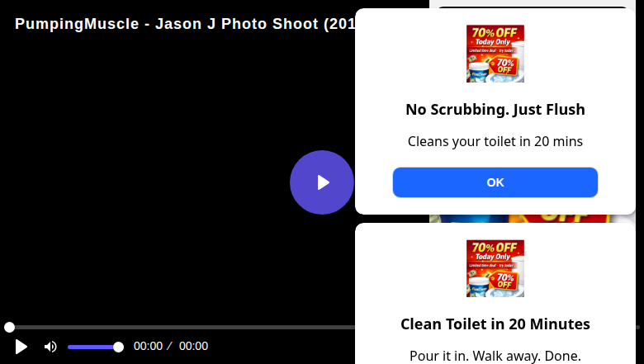Click the OK button in the notification
Screen dimensions: 644x364
[495, 182]
